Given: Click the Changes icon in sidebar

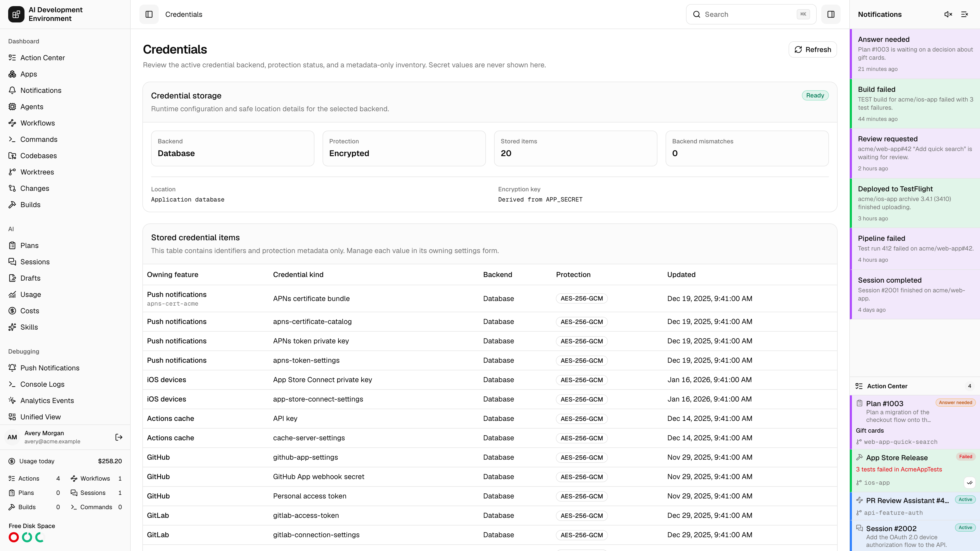Looking at the screenshot, I should [x=12, y=189].
